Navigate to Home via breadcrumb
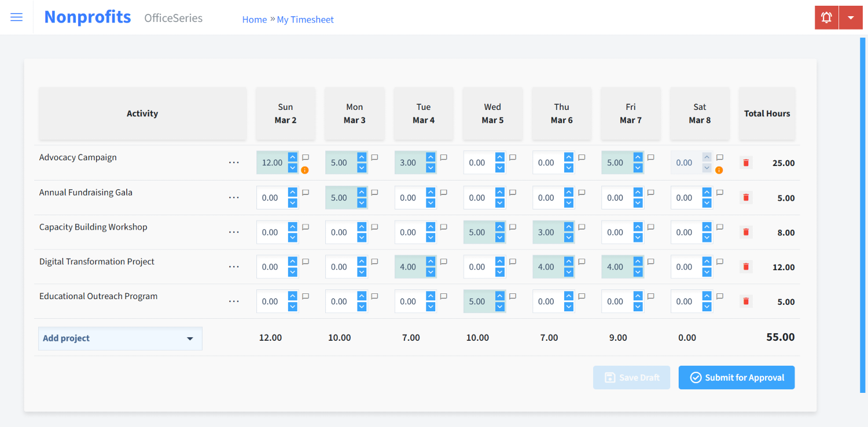This screenshot has width=868, height=427. pyautogui.click(x=255, y=19)
